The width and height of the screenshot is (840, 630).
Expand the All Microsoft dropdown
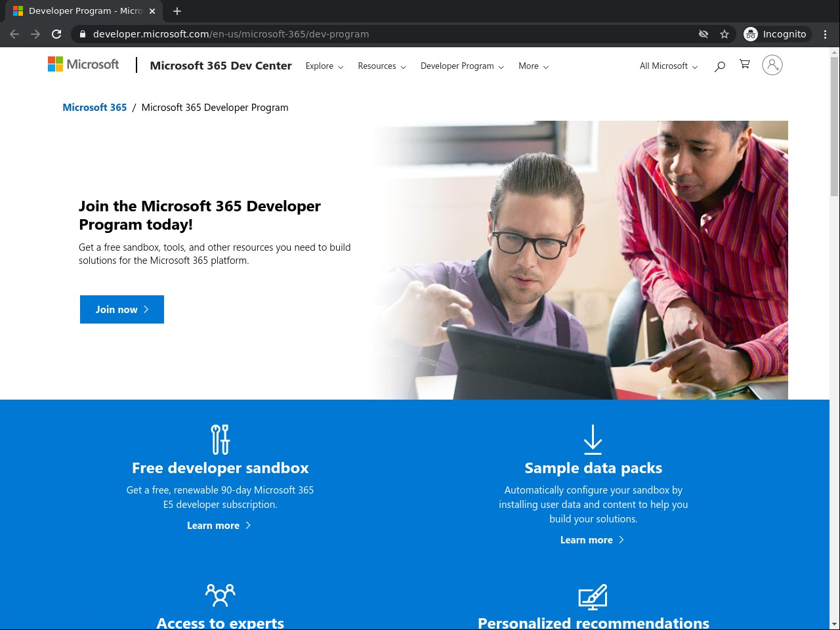(x=669, y=66)
